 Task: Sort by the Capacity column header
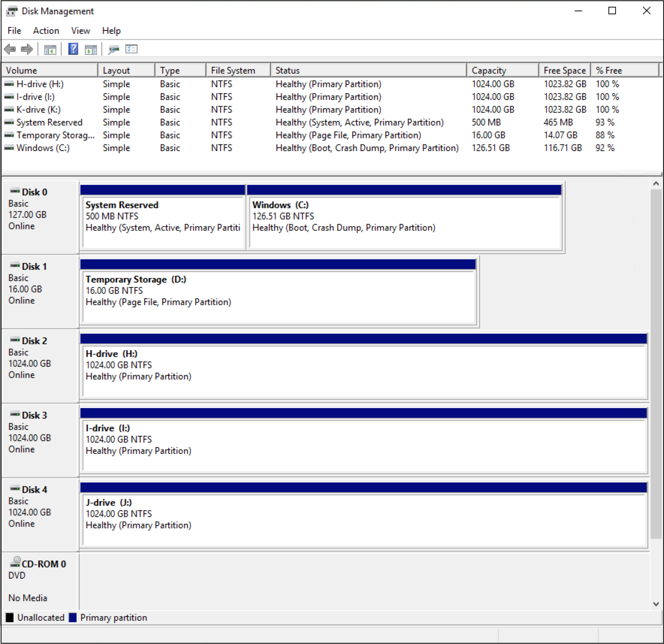[x=503, y=70]
